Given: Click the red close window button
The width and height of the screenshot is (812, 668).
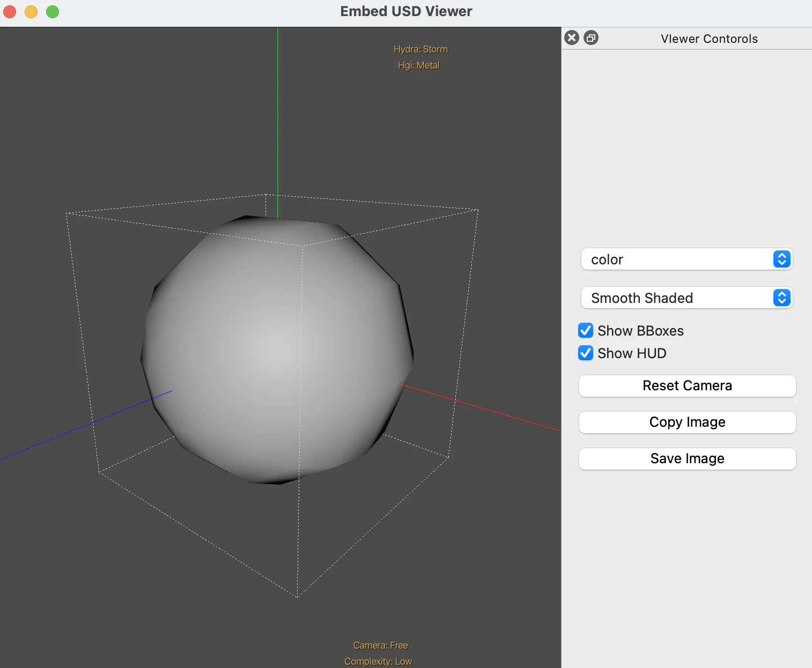Looking at the screenshot, I should click(x=10, y=11).
